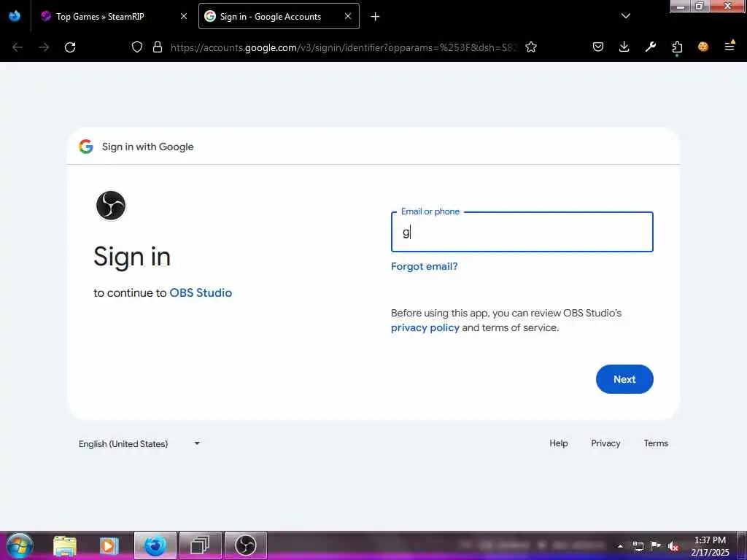This screenshot has width=747, height=560.
Task: Launch media player from taskbar
Action: pos(109,545)
